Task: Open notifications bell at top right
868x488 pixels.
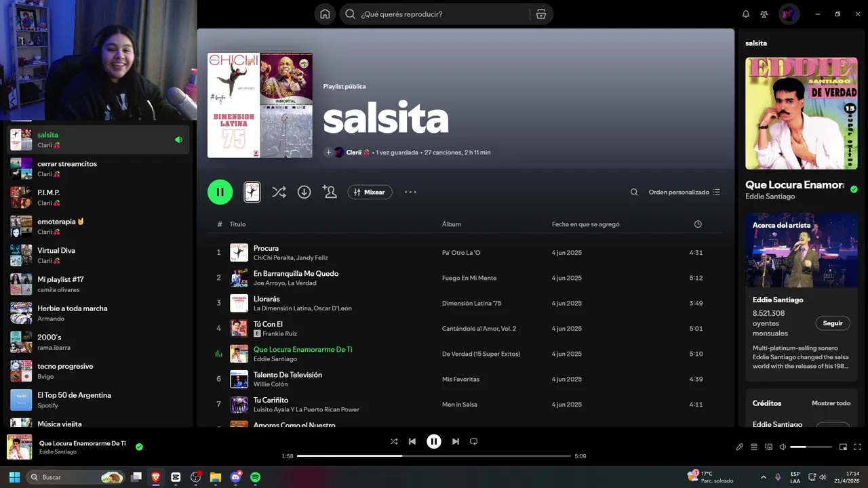Action: click(x=746, y=14)
